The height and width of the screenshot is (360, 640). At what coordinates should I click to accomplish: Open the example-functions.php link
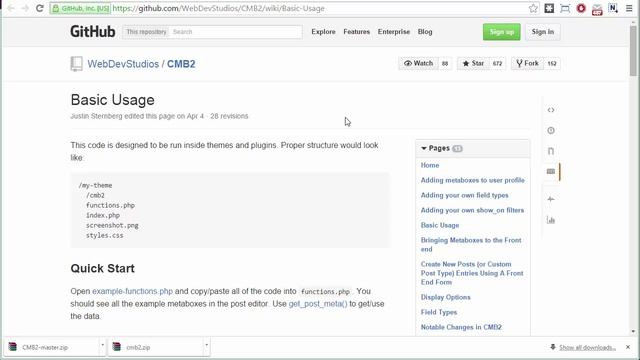click(132, 291)
